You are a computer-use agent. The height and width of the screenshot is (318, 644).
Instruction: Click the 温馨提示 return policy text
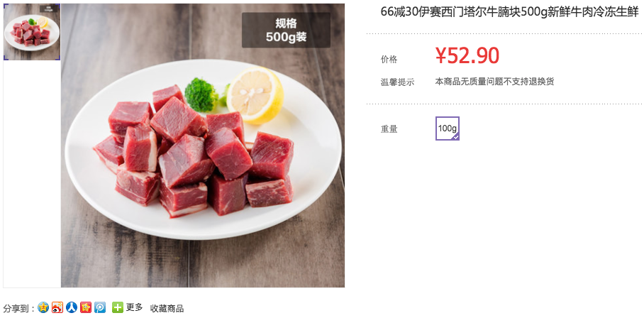coord(494,82)
